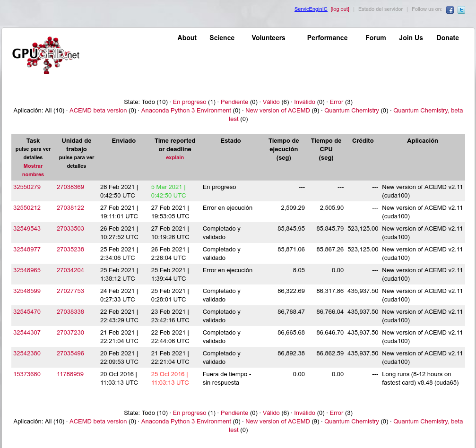The image size is (476, 448).
Task: Filter by bottom New version of ACEMD link
Action: pyautogui.click(x=277, y=421)
